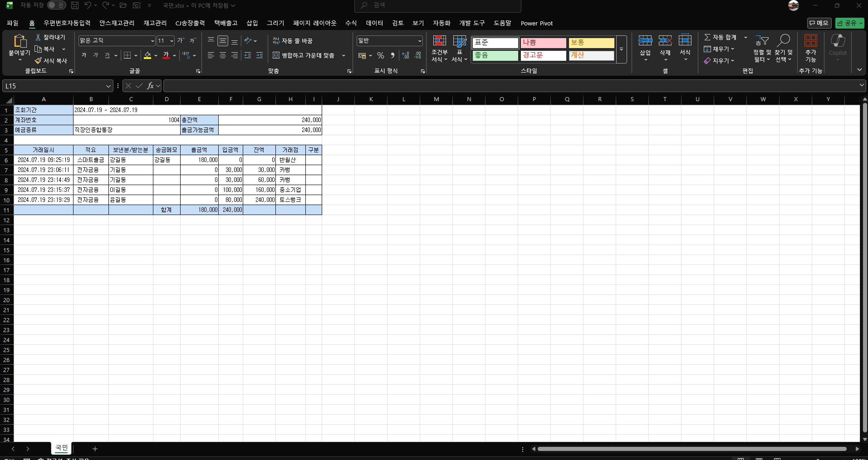Toggle the AutoSave (자동 저장) switch
This screenshot has width=868, height=460.
point(56,5)
